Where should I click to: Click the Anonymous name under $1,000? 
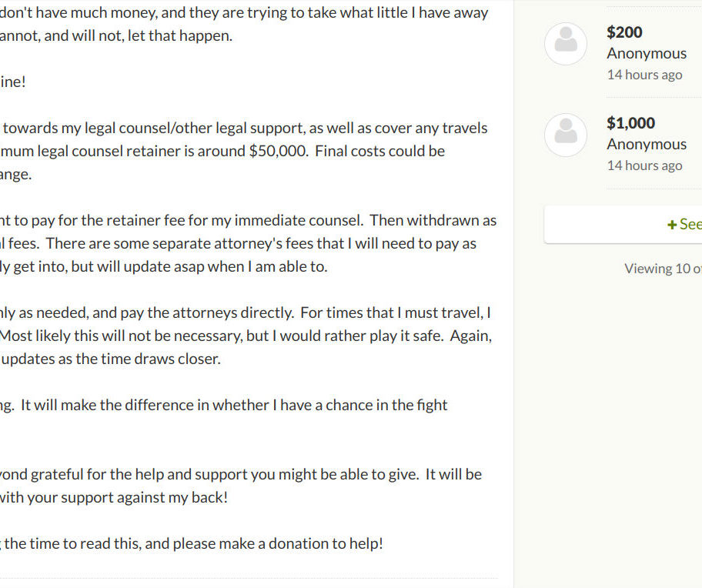[x=647, y=144]
